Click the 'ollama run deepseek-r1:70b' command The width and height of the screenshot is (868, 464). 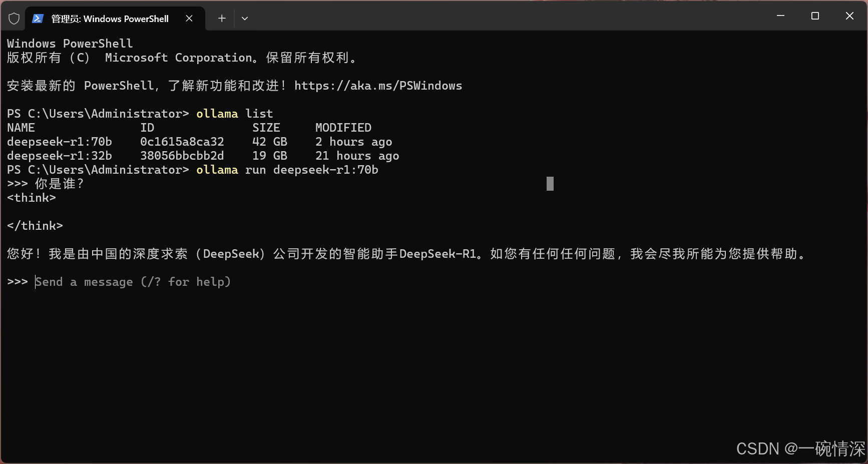click(287, 170)
